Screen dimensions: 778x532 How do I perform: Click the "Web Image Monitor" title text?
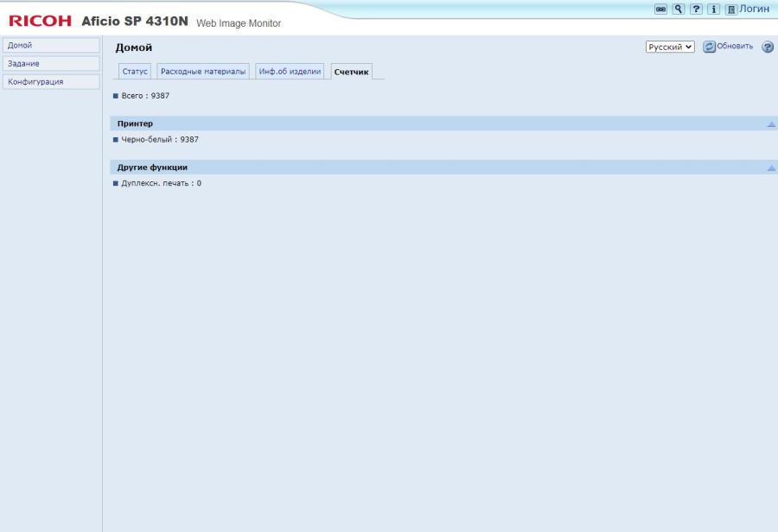239,23
